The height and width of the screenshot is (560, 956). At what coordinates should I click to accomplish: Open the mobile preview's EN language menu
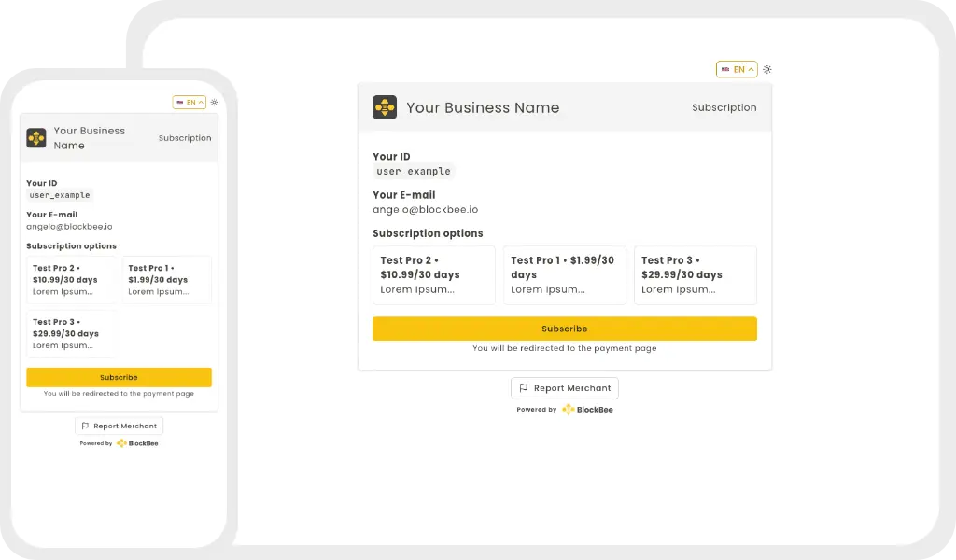pyautogui.click(x=189, y=103)
